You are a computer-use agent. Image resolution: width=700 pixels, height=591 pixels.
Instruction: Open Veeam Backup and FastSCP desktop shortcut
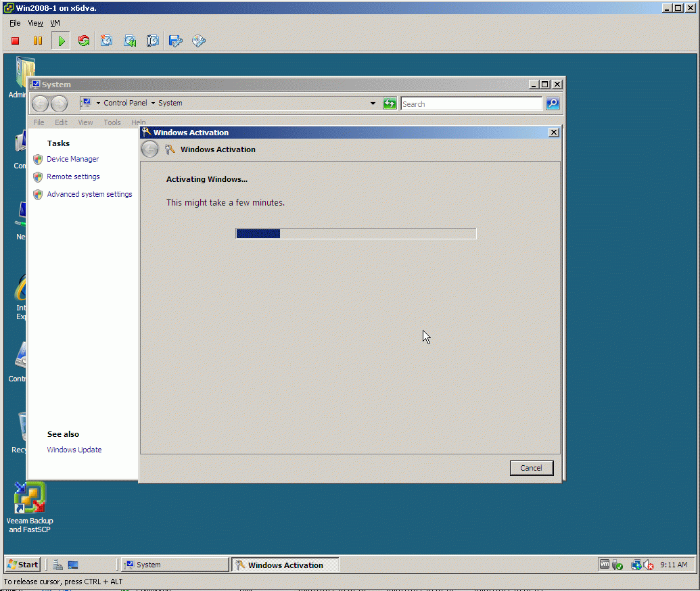30,508
